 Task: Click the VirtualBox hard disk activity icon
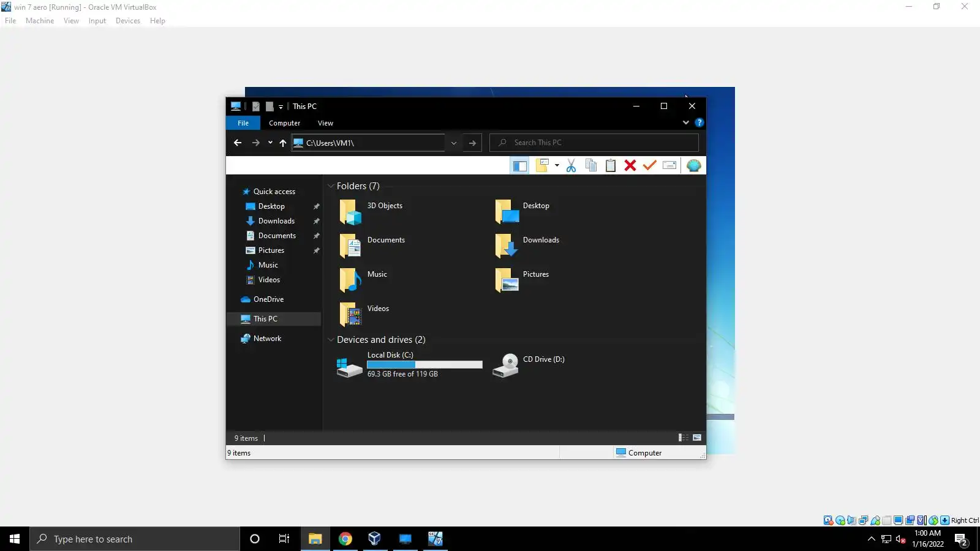828,520
